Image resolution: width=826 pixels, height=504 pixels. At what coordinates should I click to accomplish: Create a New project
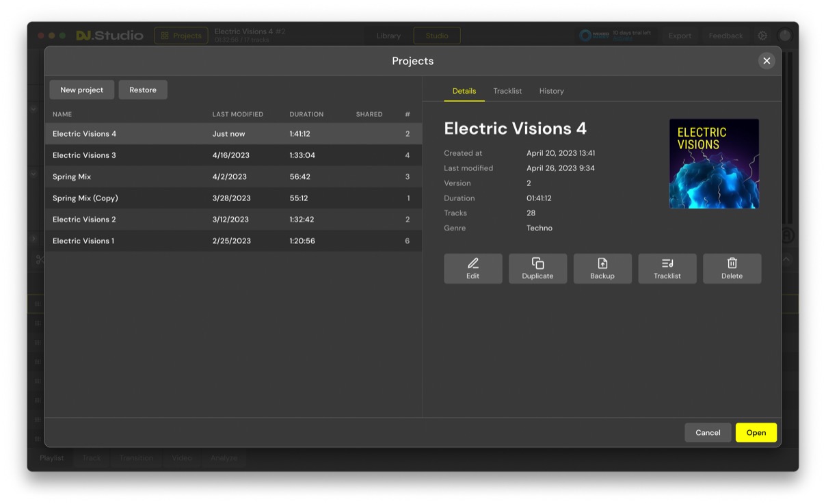tap(81, 90)
